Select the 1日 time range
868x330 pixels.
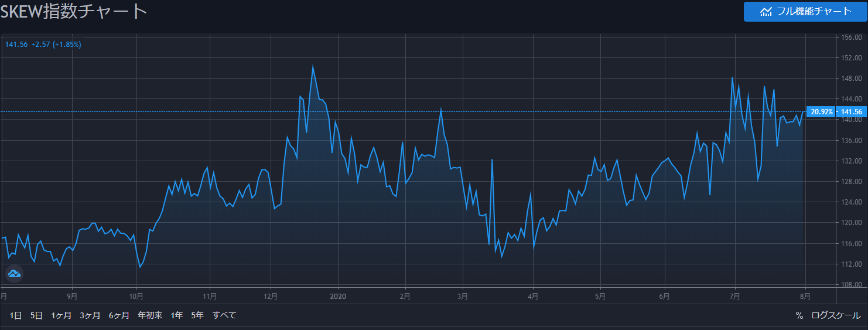[x=16, y=315]
